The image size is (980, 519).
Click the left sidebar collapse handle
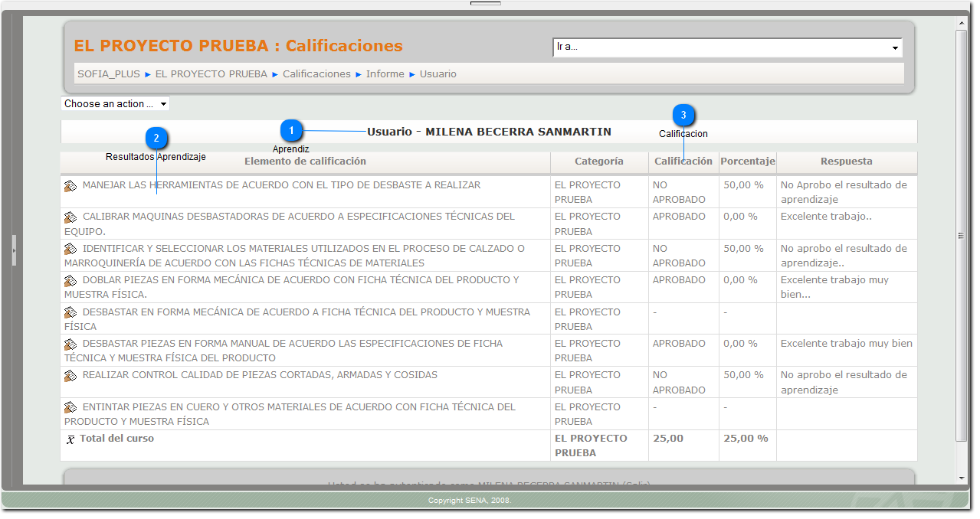coord(13,251)
